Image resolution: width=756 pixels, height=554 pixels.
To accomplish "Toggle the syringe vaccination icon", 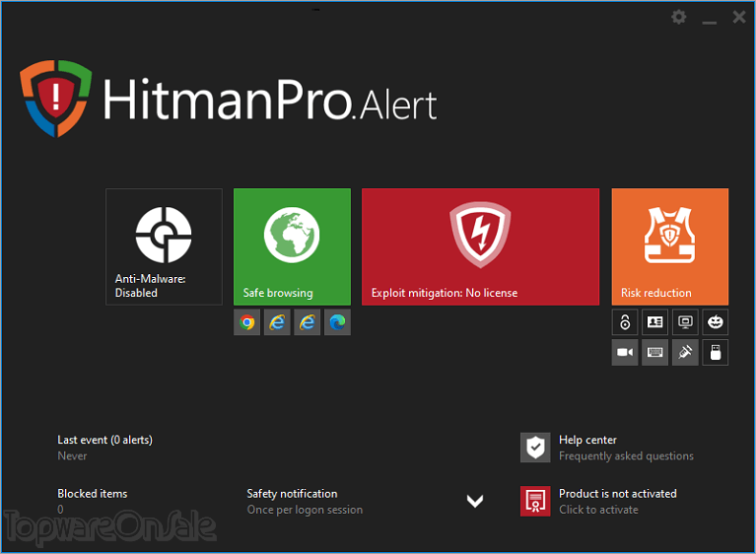I will 685,353.
